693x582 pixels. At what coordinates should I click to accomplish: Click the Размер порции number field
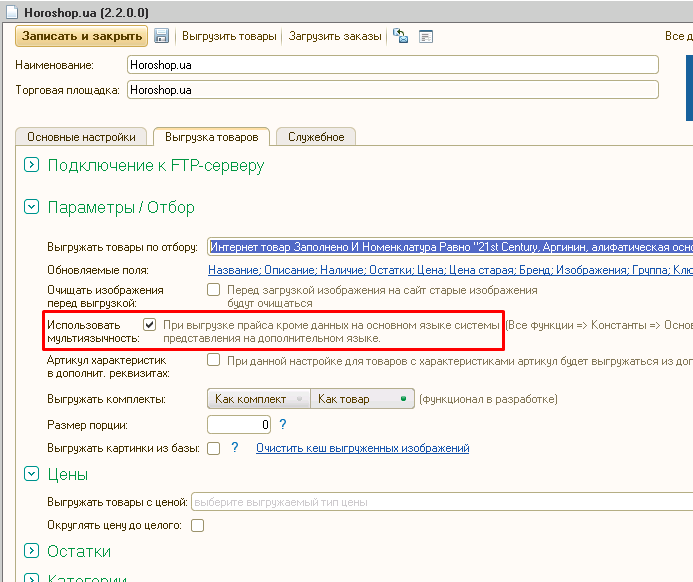pyautogui.click(x=239, y=424)
